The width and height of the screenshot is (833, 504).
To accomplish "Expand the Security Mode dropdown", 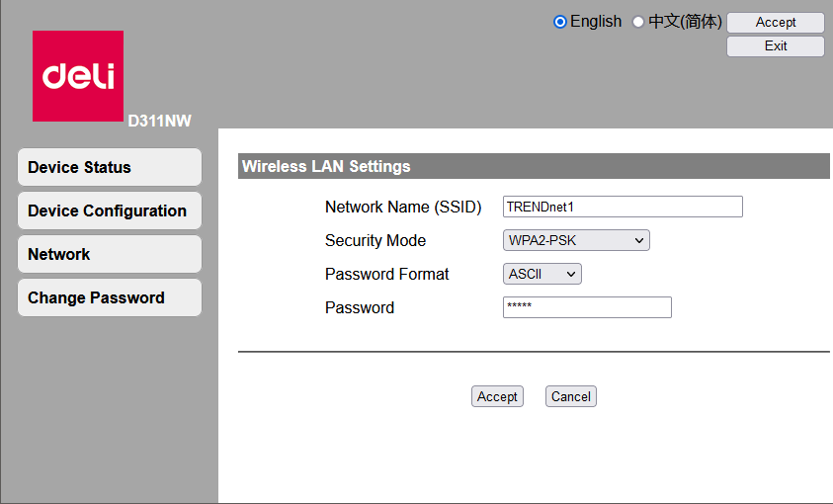I will click(x=576, y=240).
